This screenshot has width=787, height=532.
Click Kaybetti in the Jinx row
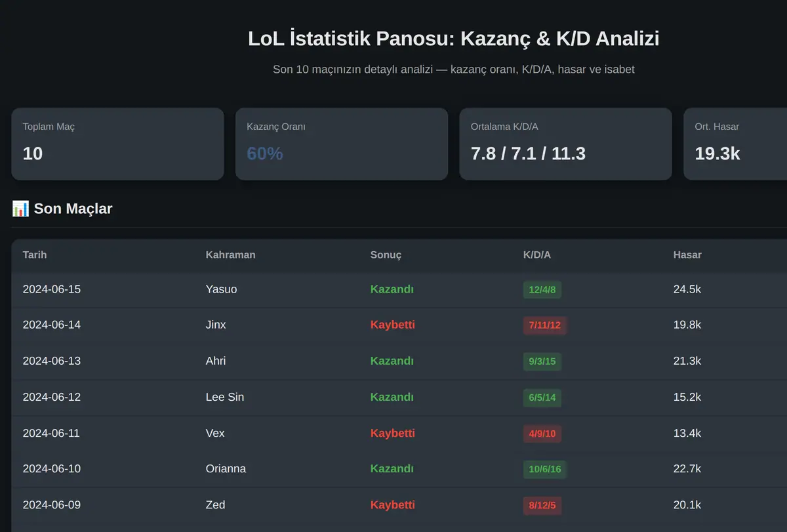coord(393,325)
